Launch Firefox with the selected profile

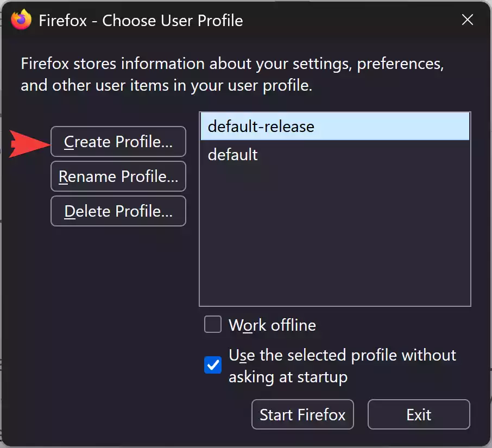302,414
